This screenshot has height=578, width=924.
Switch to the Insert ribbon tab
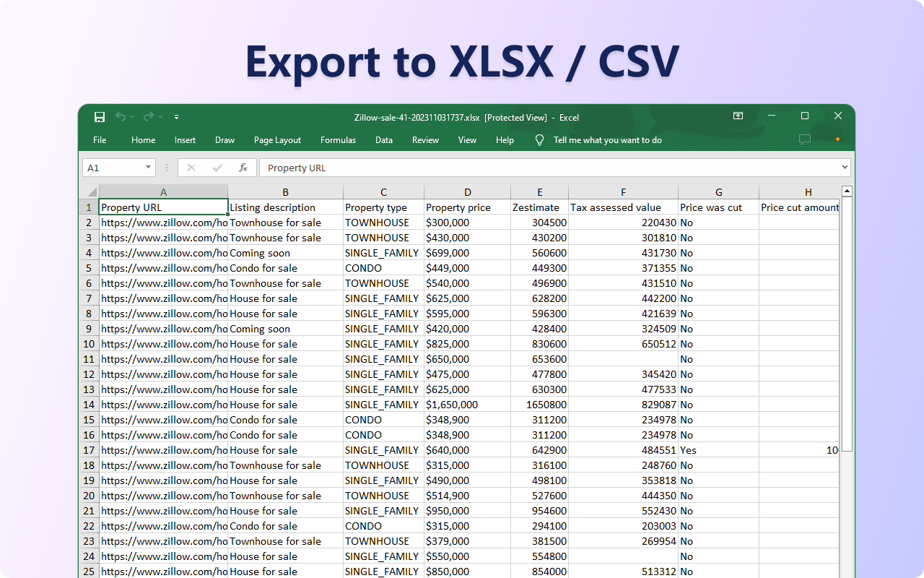(185, 140)
